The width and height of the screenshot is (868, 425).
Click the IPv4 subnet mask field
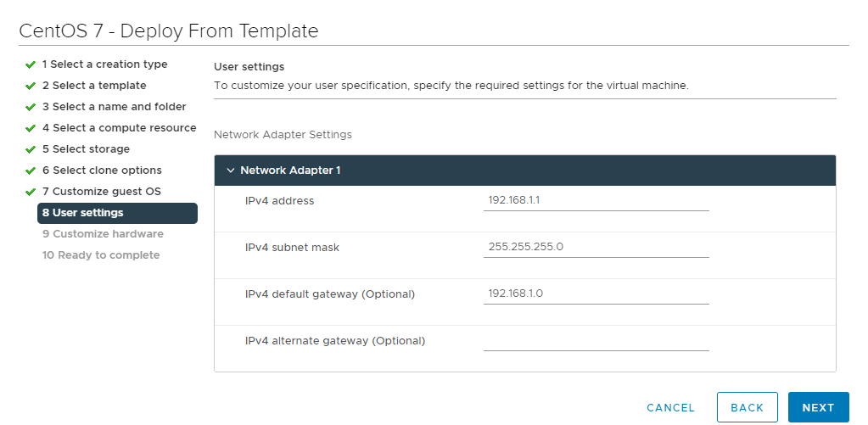pyautogui.click(x=596, y=248)
